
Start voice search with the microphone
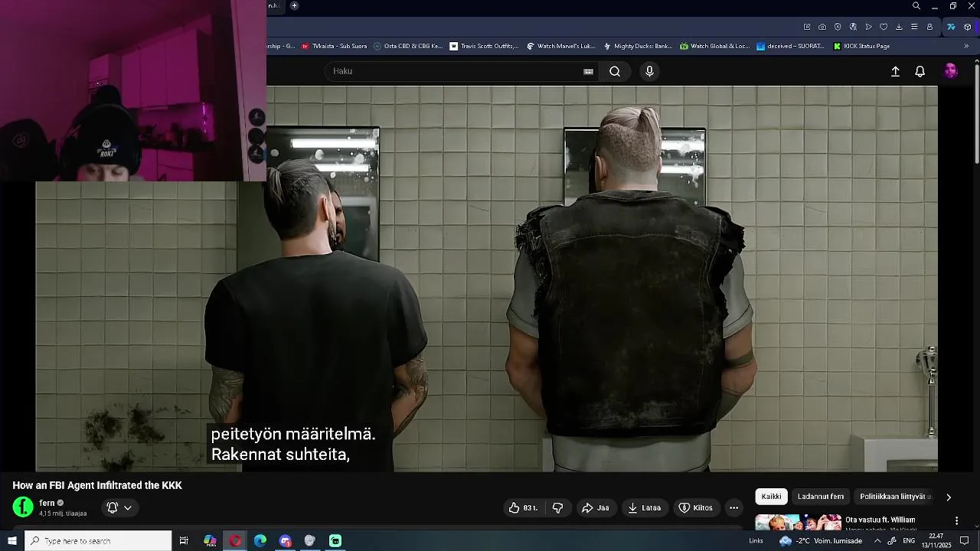point(649,71)
